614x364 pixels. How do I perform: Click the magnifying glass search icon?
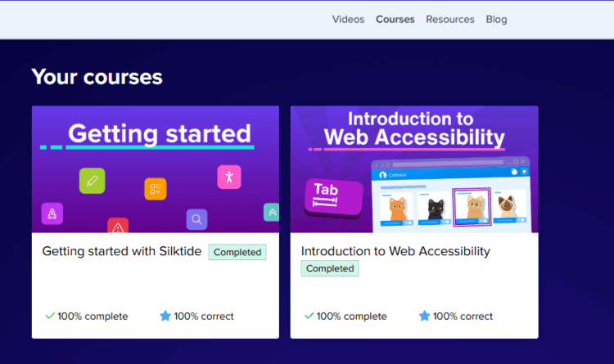196,219
